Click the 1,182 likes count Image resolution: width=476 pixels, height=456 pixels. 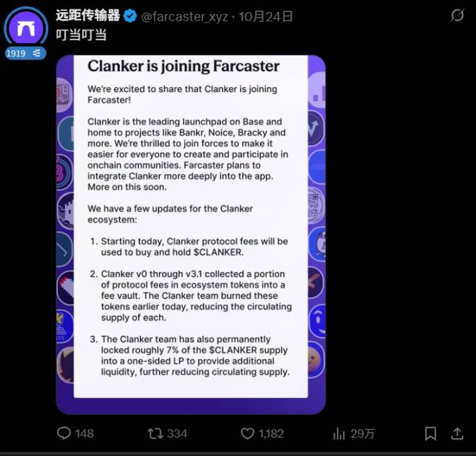(271, 433)
